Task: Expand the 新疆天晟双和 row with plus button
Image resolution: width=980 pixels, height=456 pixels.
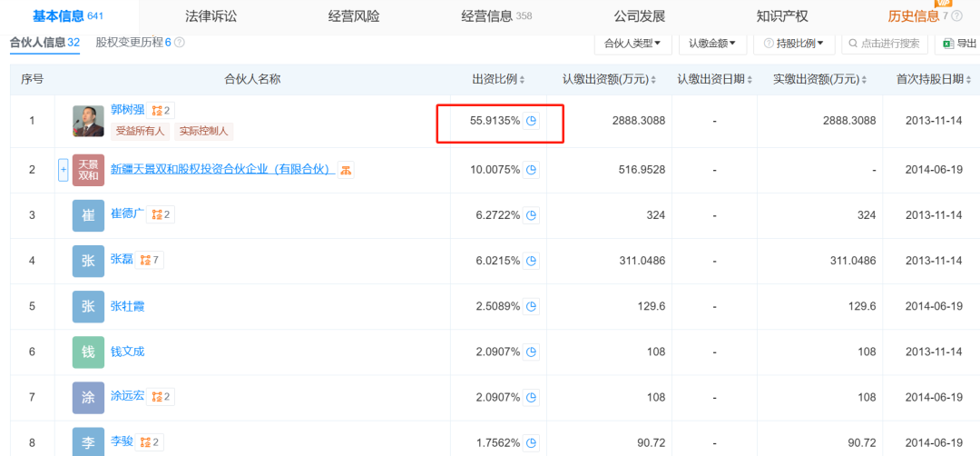Action: tap(64, 170)
